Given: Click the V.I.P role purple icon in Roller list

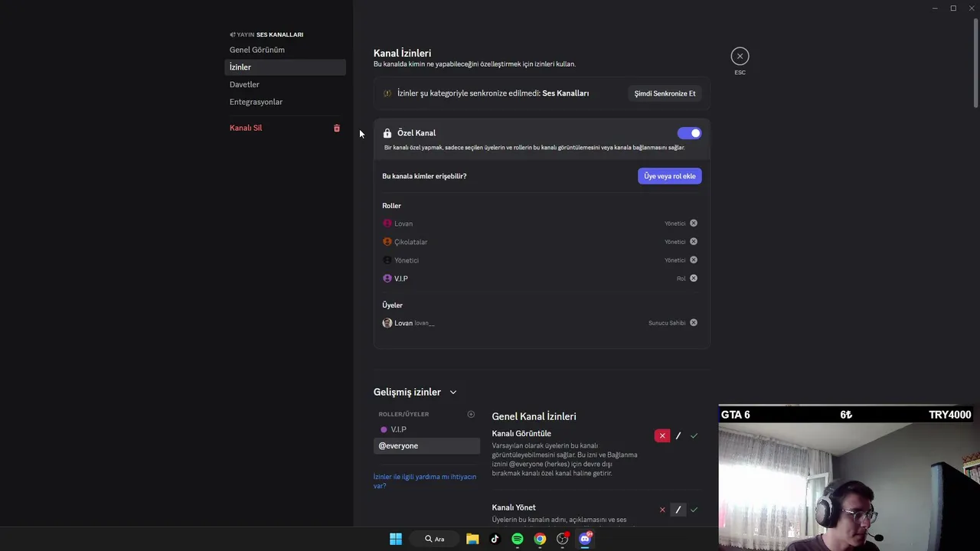Looking at the screenshot, I should pyautogui.click(x=387, y=279).
